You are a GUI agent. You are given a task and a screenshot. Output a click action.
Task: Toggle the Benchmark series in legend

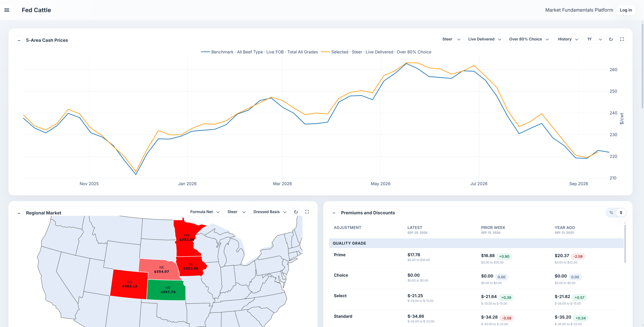coord(259,52)
